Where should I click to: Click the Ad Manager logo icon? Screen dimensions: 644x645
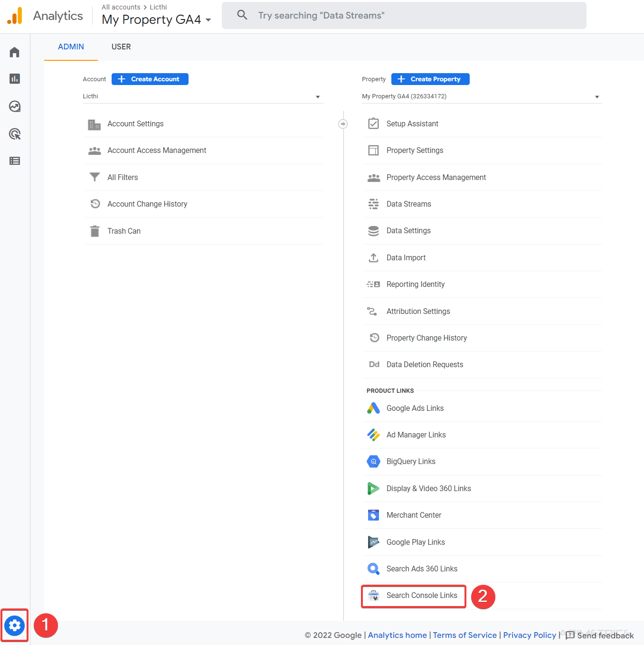coord(374,435)
